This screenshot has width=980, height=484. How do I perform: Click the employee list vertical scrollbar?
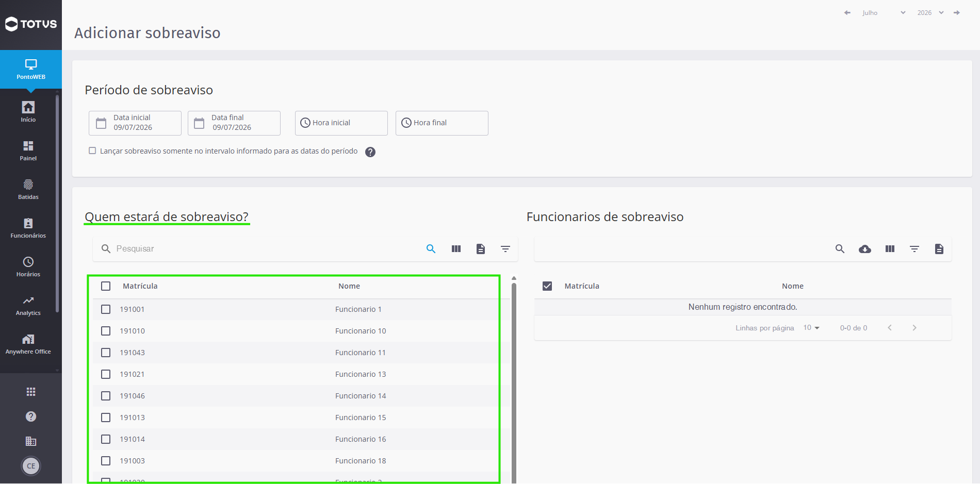click(514, 384)
